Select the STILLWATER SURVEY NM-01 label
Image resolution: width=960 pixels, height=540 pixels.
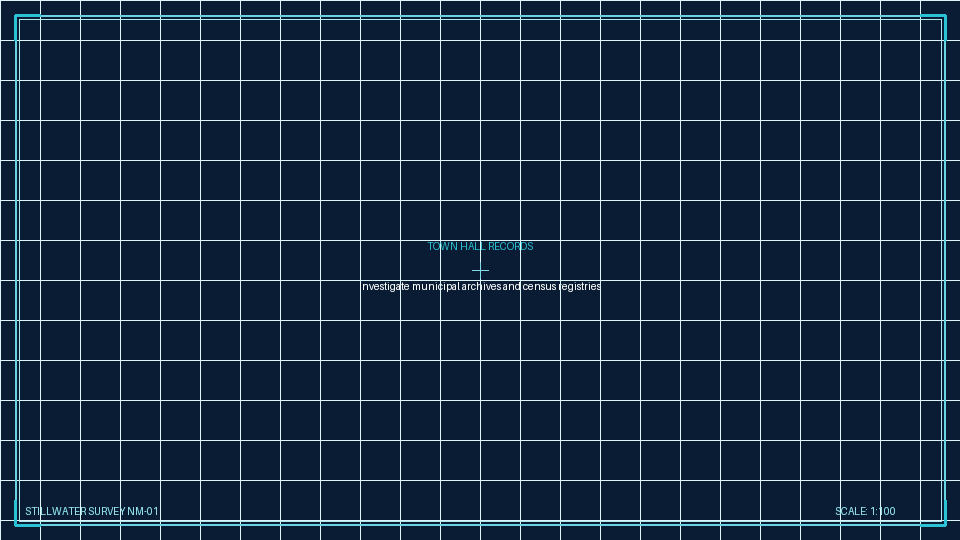point(92,511)
